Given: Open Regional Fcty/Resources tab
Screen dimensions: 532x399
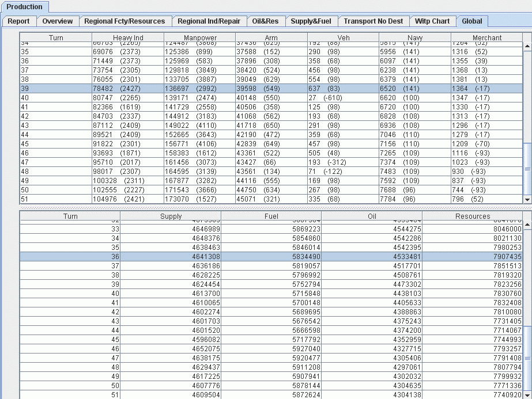Looking at the screenshot, I should pos(124,21).
